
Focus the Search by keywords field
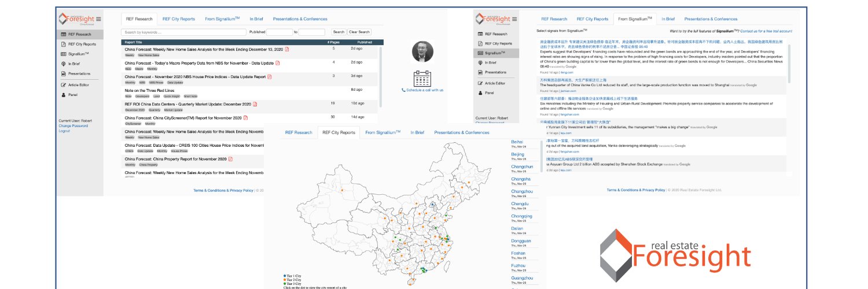pos(184,32)
